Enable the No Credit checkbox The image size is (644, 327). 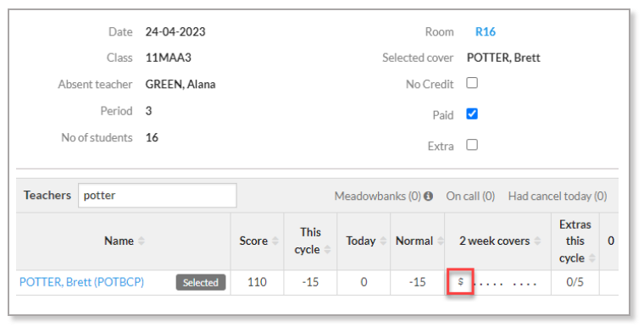coord(472,83)
